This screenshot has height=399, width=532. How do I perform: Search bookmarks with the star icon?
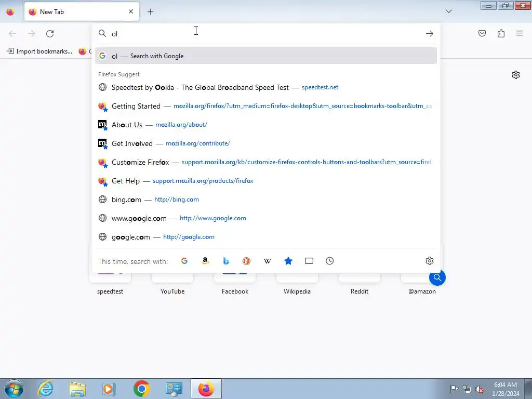pos(288,261)
